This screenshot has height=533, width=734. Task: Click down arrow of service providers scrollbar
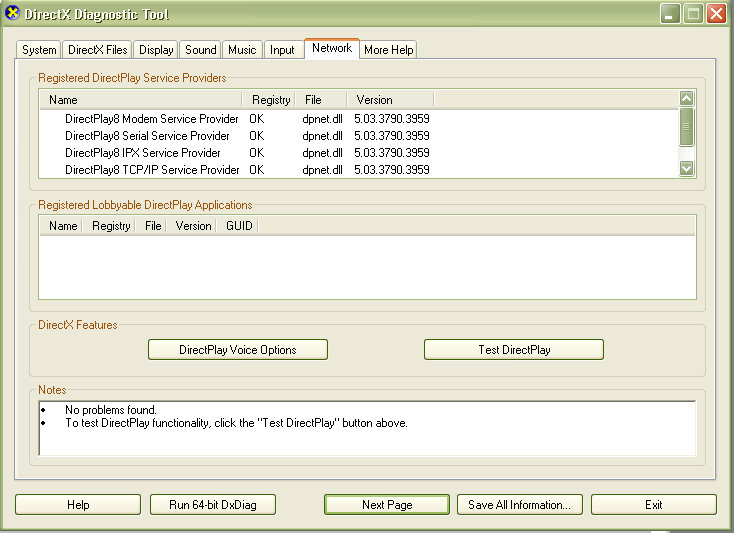686,168
